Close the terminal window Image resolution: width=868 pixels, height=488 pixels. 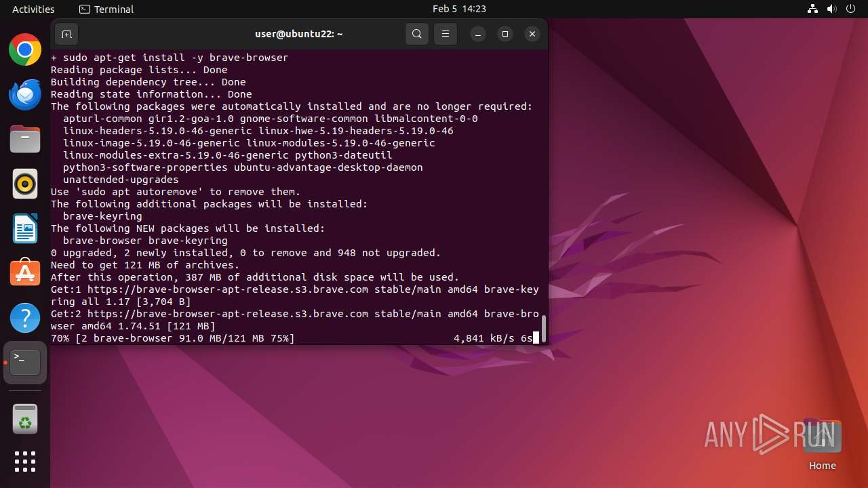tap(532, 34)
